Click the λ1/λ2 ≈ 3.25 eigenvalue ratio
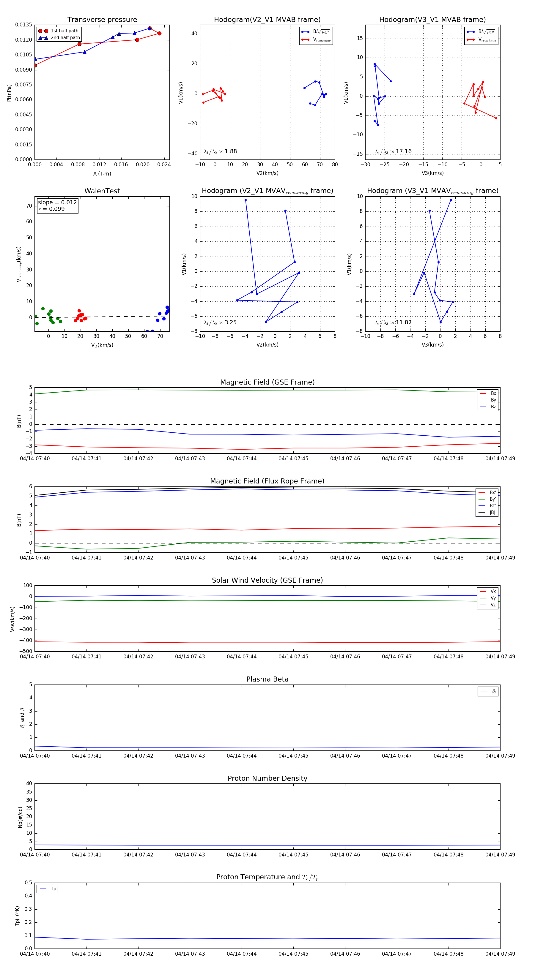Image resolution: width=535 pixels, height=980 pixels. click(x=220, y=323)
